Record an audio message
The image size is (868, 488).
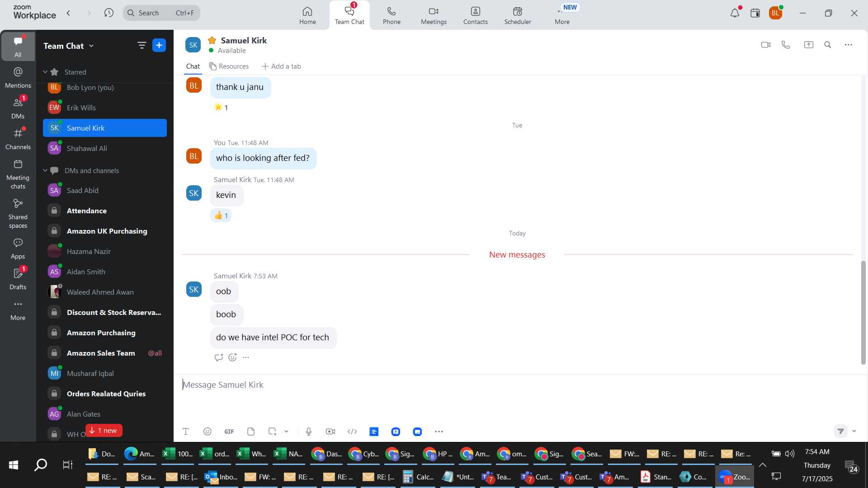click(309, 432)
